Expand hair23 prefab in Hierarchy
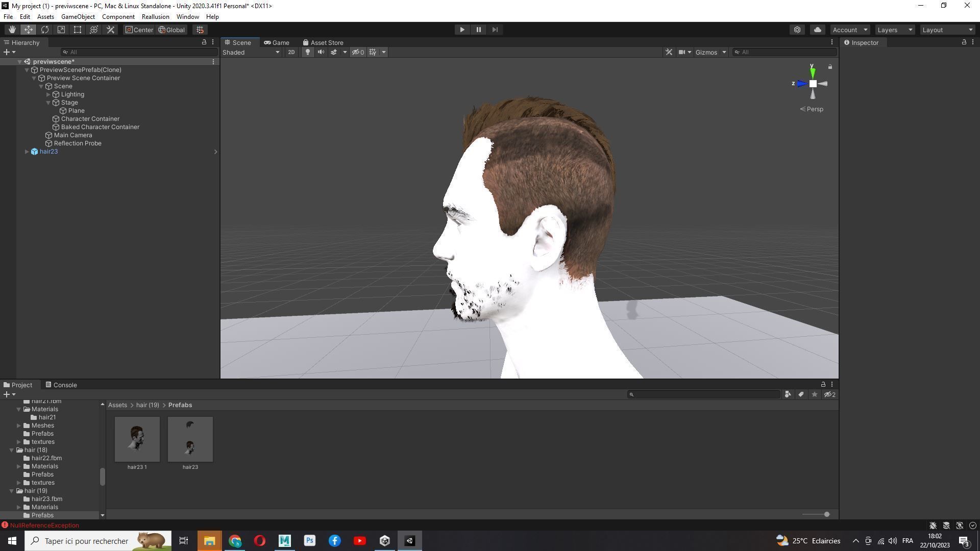 tap(27, 152)
